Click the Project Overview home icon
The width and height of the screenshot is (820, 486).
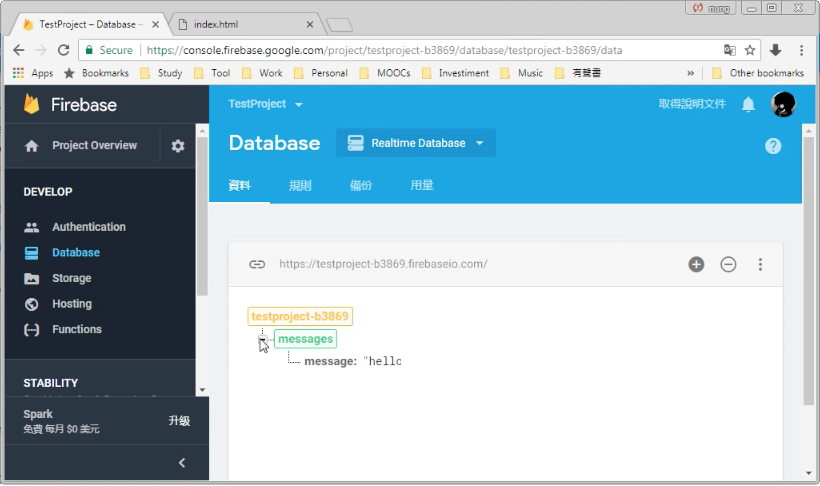[x=31, y=146]
